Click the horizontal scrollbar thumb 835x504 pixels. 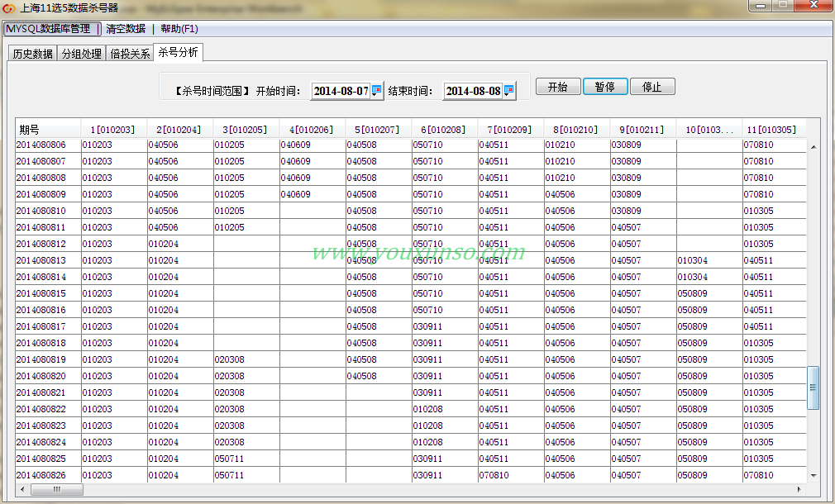[x=56, y=489]
